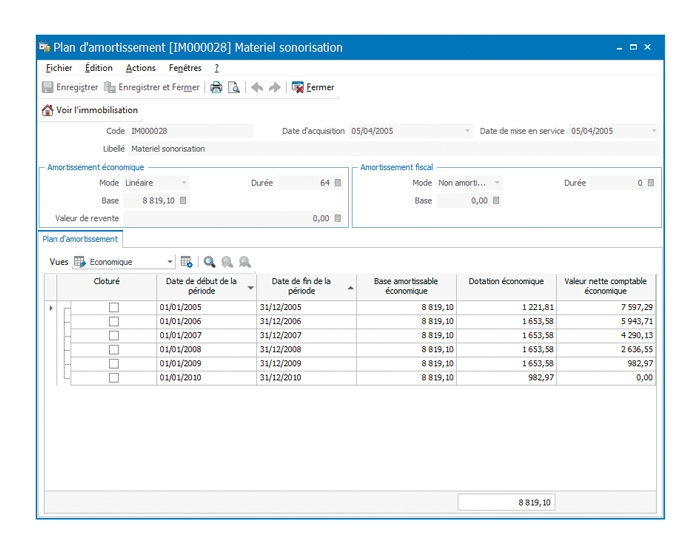700x543 pixels.
Task: Go to the previous record arrow
Action: point(257,88)
